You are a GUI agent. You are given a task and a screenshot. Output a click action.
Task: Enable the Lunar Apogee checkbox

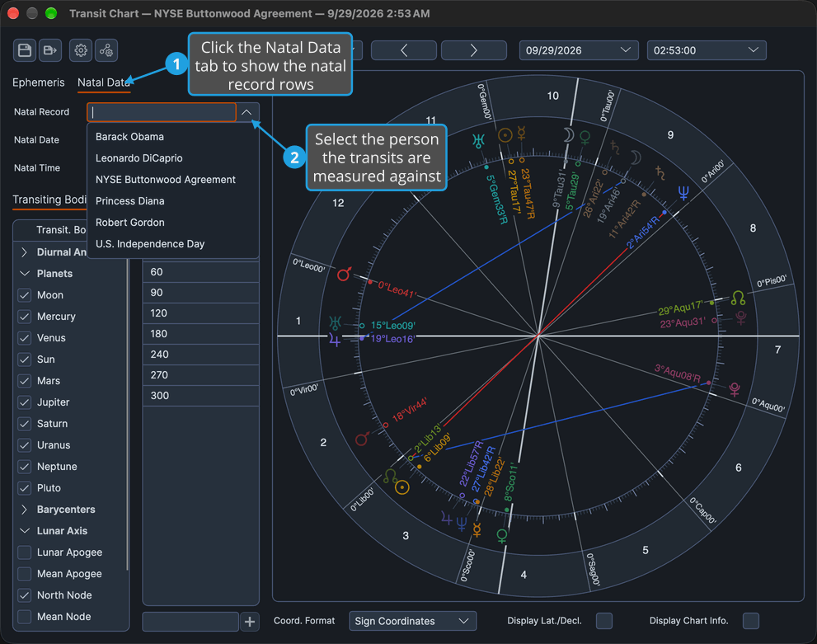25,552
